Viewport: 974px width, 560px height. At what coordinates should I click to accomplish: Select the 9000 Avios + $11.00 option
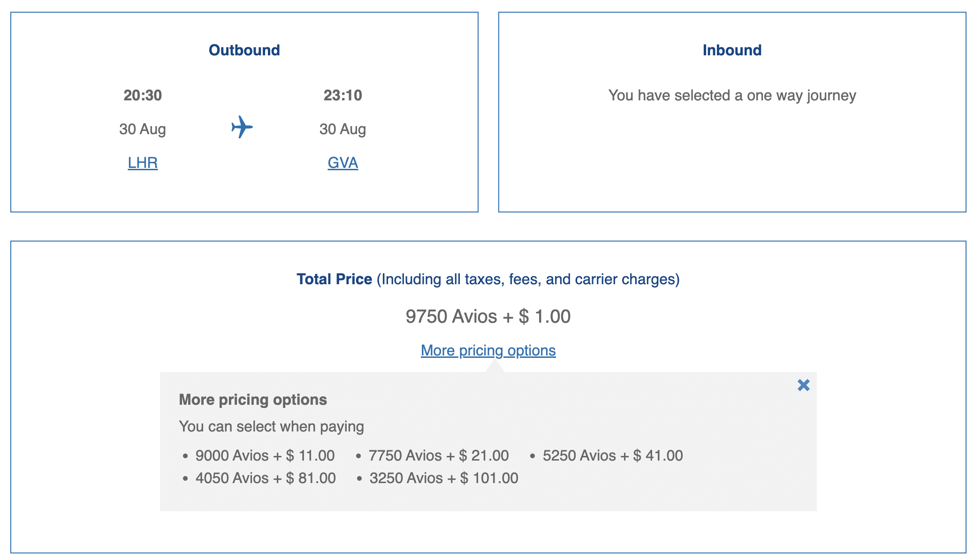(265, 455)
